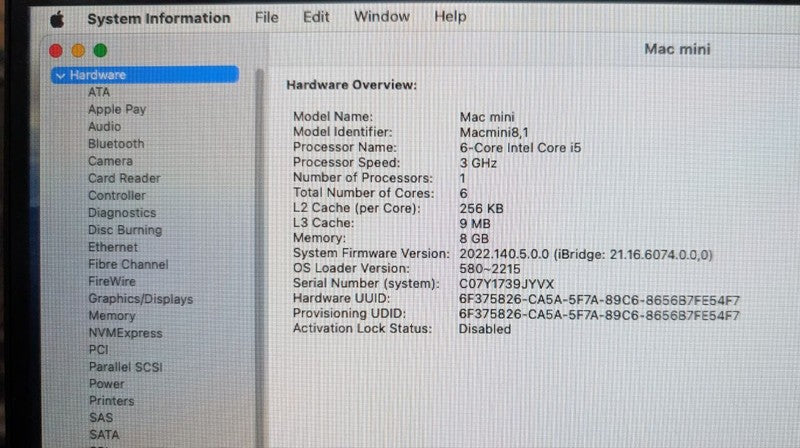Click the Serial Number value C07Y1739JYVX
This screenshot has height=448, width=800.
coord(504,284)
